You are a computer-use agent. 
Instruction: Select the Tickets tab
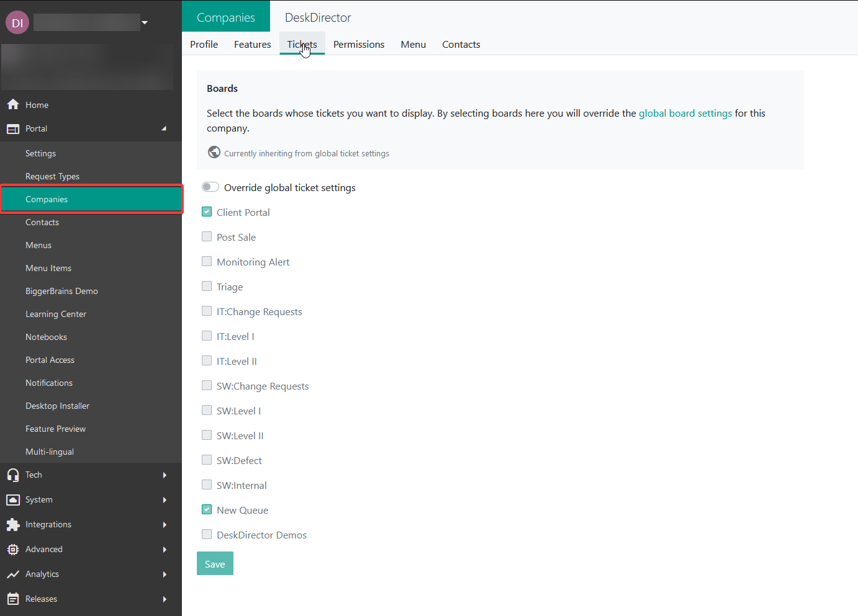click(302, 44)
